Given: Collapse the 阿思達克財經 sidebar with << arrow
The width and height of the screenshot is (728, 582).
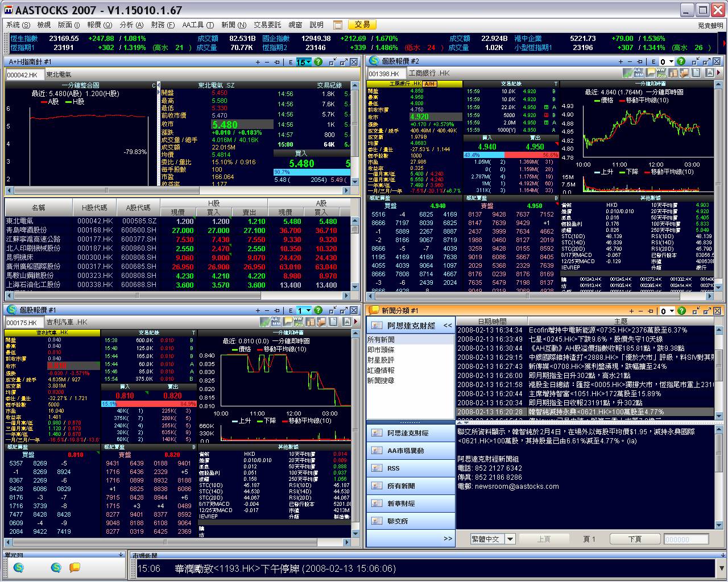Looking at the screenshot, I should (x=448, y=326).
